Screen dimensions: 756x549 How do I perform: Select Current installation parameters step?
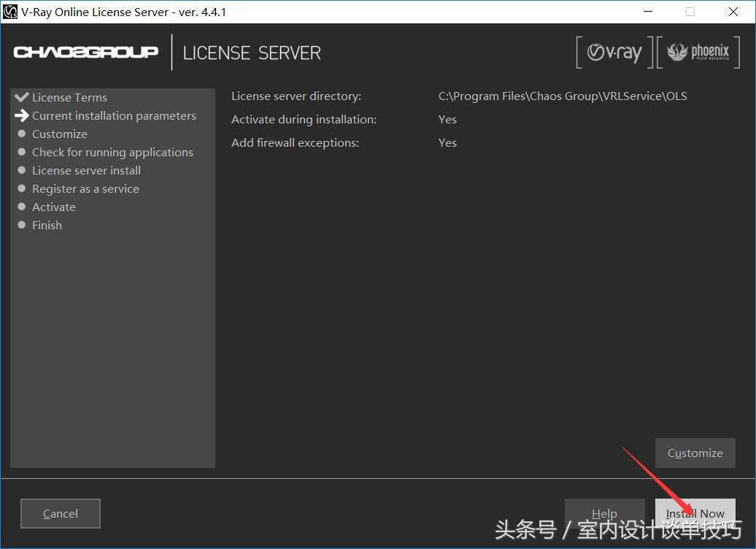114,116
